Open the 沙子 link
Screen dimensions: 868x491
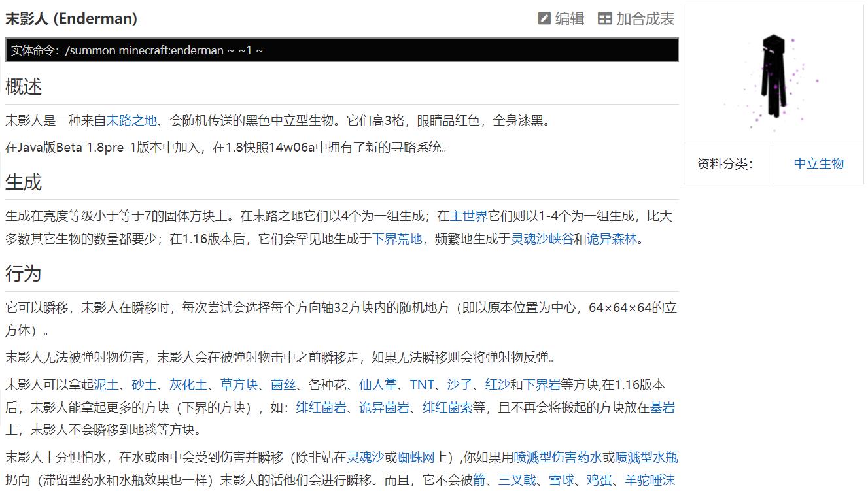(x=459, y=384)
